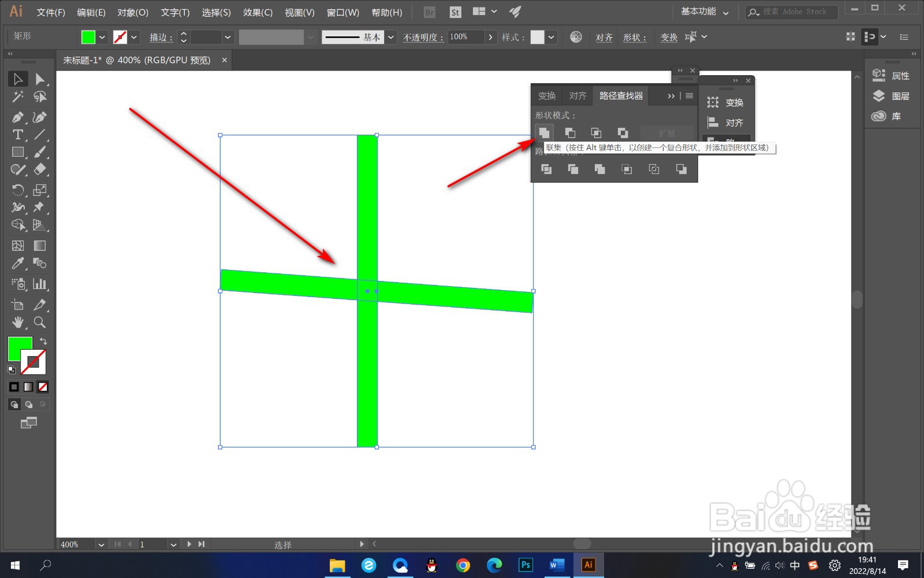The width and height of the screenshot is (924, 578).
Task: Click the Outline pathfinder button
Action: point(654,169)
